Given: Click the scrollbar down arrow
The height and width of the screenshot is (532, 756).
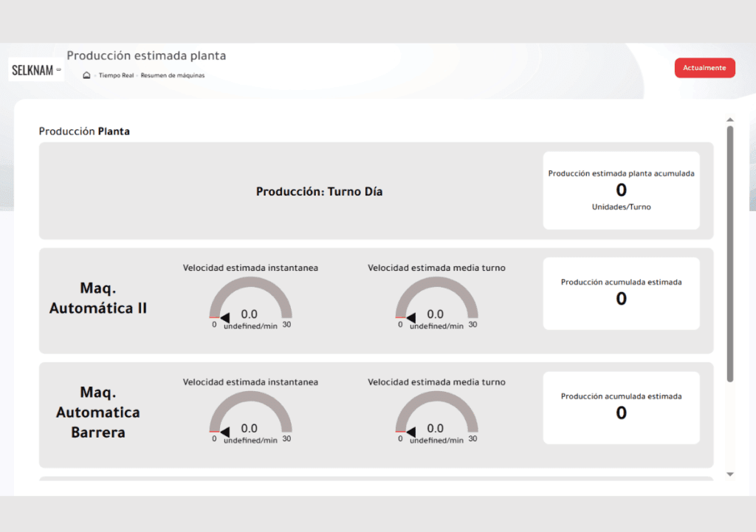Looking at the screenshot, I should point(729,474).
